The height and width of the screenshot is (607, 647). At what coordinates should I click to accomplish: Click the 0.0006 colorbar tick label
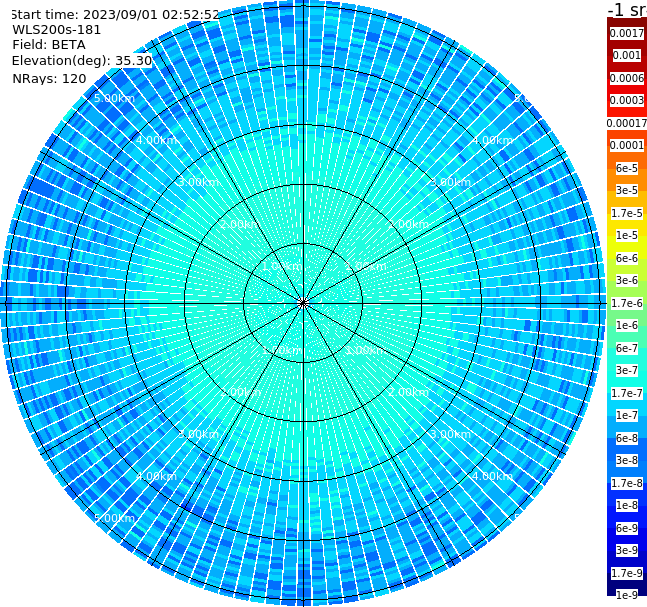click(627, 78)
